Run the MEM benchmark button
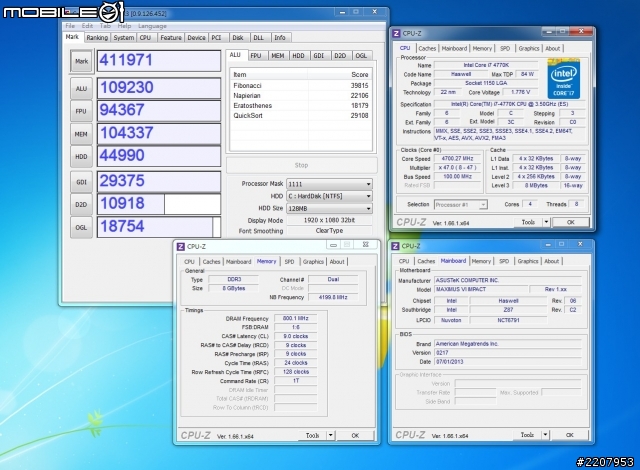Viewport: 640px width, 470px height. point(81,134)
